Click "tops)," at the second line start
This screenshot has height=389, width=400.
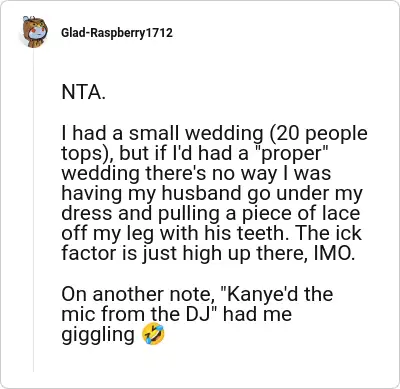88,155
